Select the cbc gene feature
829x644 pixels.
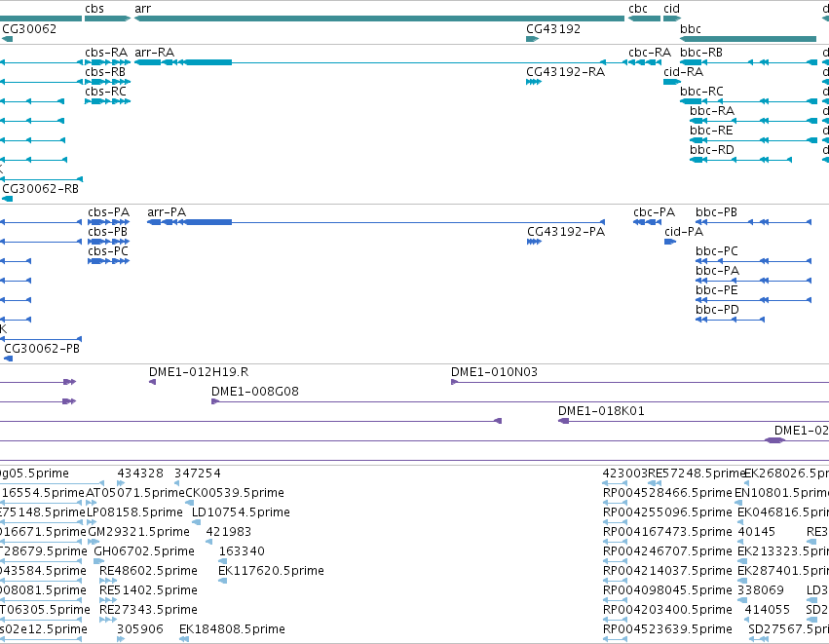644,19
